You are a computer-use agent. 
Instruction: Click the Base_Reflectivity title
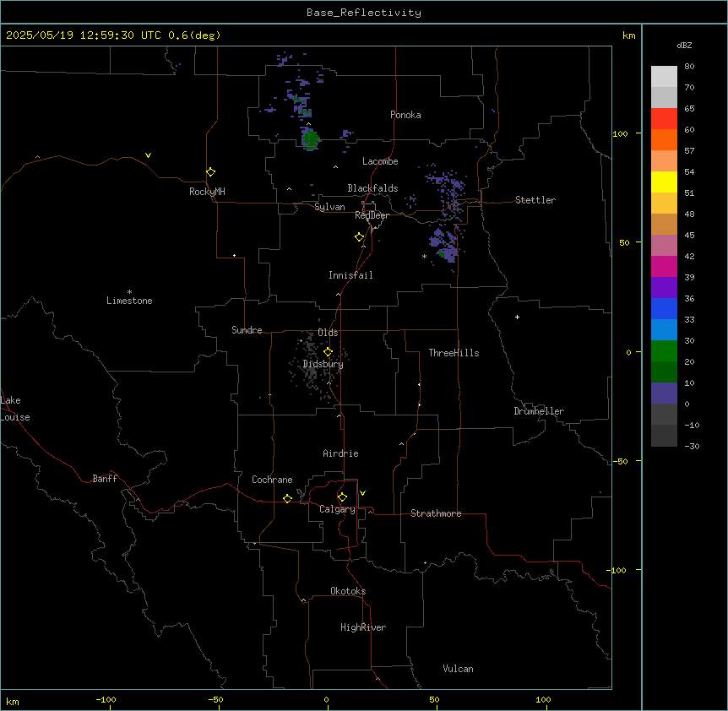pos(364,13)
